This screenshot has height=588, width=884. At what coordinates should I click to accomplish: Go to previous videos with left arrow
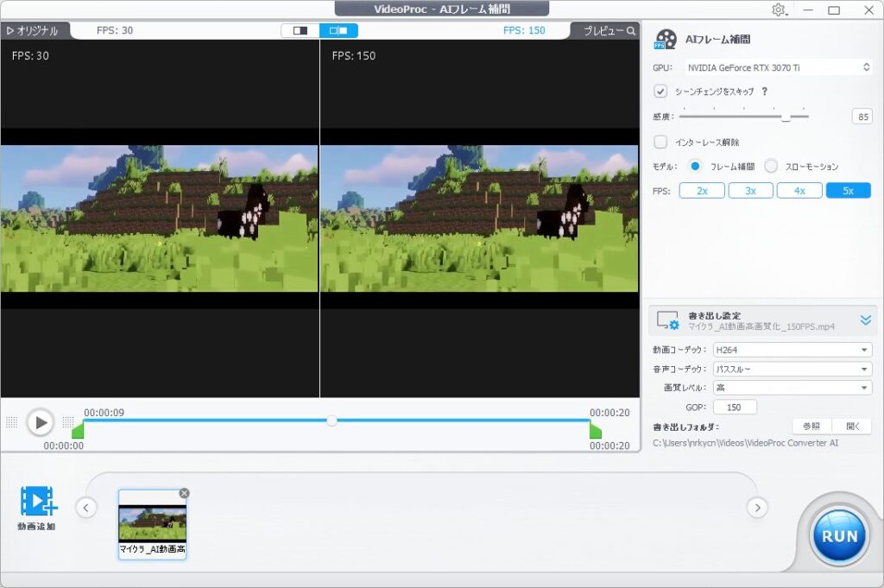[x=85, y=508]
